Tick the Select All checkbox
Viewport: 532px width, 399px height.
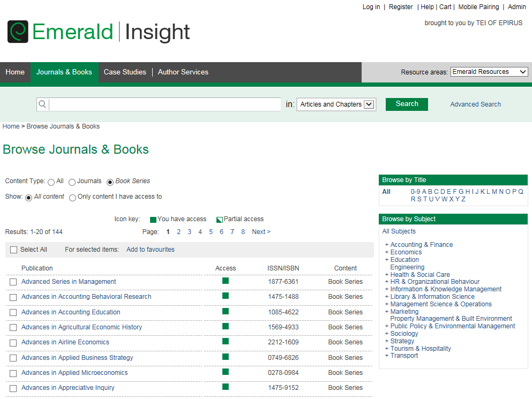13,250
